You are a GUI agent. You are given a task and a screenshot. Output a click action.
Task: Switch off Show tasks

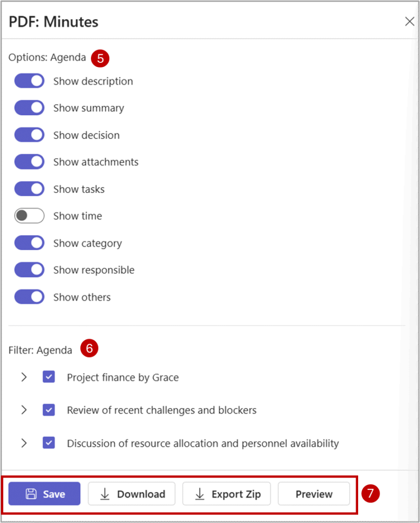coord(30,189)
